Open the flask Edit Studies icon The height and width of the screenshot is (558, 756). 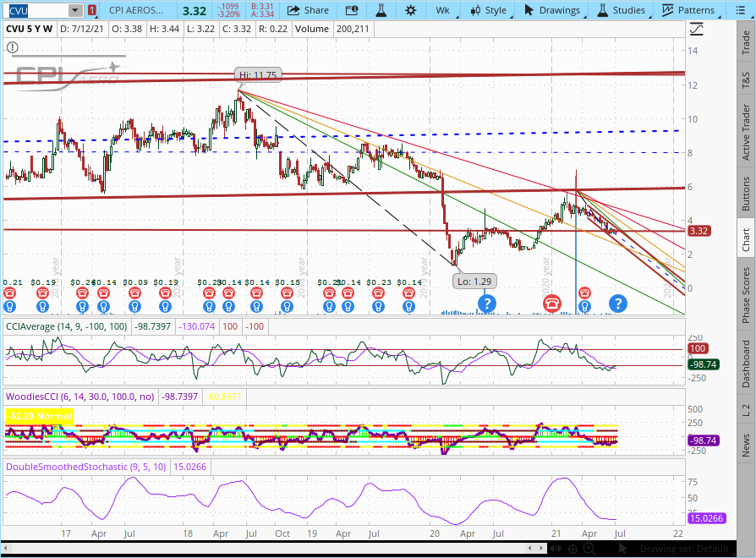(381, 10)
